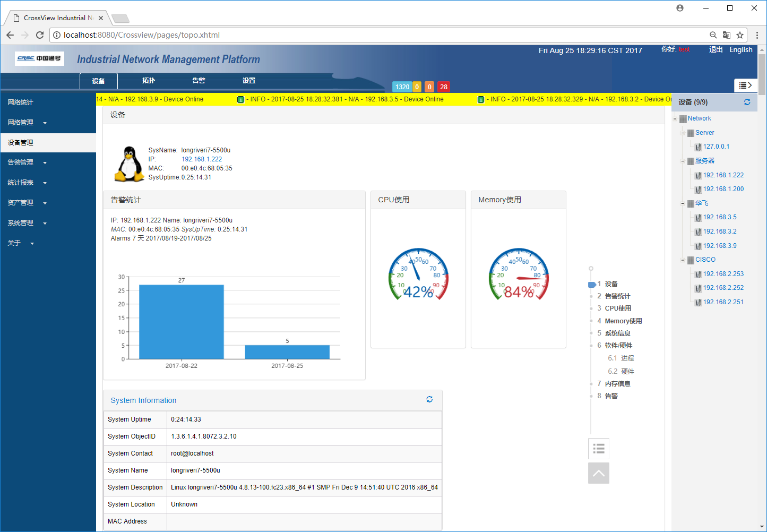This screenshot has height=532, width=767.
Task: Click the red alarm count badge 28
Action: tap(443, 87)
